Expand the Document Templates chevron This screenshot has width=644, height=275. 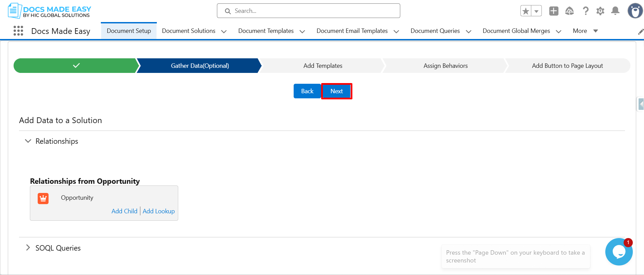point(302,32)
